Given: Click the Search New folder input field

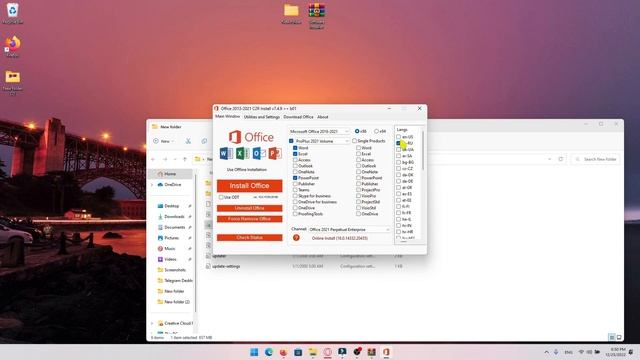Looking at the screenshot, I should [x=596, y=159].
